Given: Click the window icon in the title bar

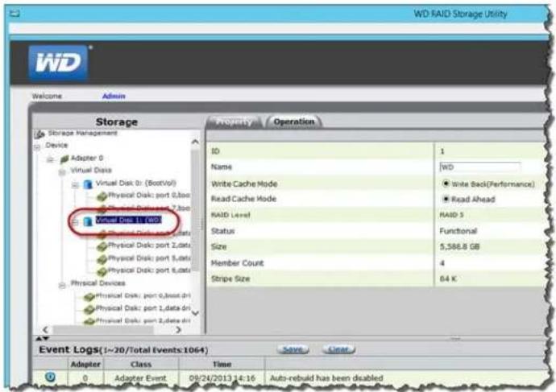Looking at the screenshot, I should 15,14.
